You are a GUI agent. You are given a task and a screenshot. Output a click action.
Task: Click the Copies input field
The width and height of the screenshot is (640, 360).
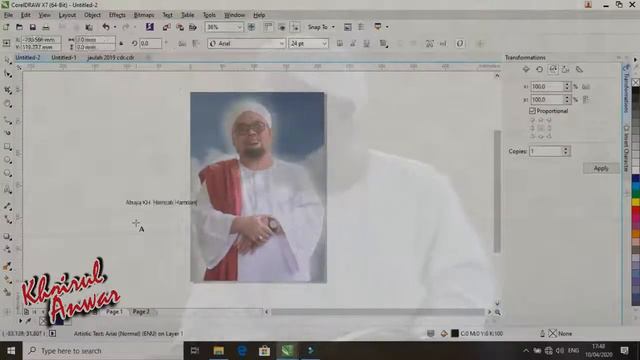point(546,151)
